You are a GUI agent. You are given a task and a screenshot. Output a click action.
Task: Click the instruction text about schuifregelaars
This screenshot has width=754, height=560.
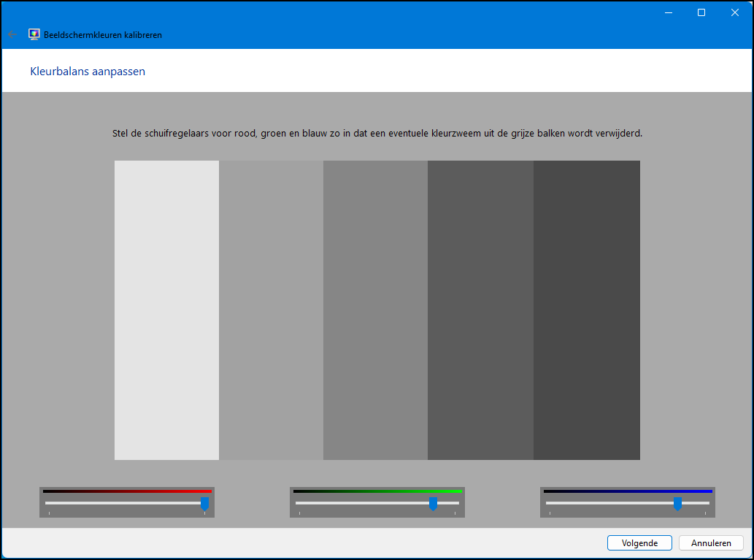(x=377, y=134)
